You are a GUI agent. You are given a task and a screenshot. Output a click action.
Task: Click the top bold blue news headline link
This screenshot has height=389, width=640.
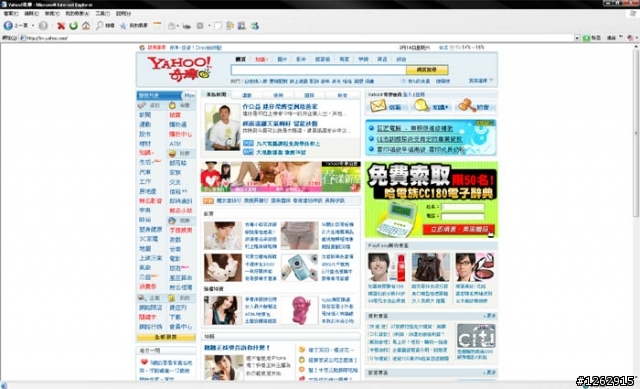click(x=280, y=107)
